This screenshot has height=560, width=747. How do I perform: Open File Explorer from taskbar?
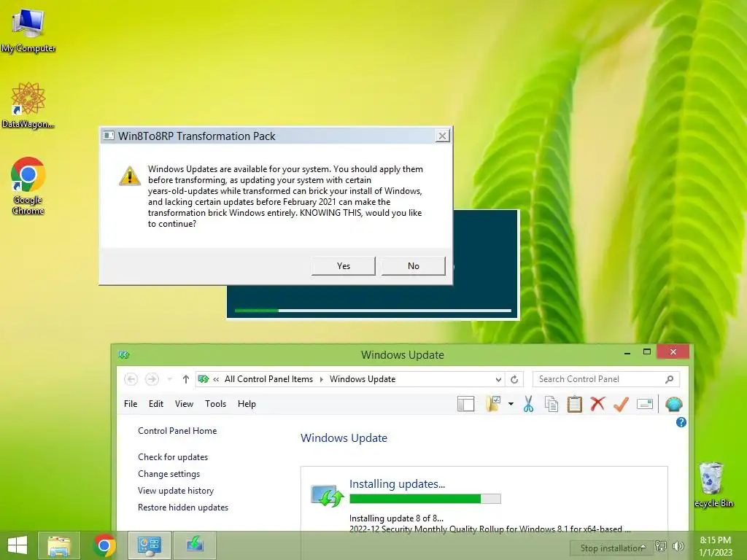pyautogui.click(x=59, y=545)
